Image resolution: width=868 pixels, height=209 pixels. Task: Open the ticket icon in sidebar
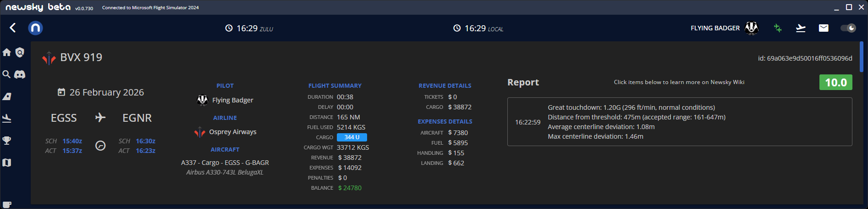pyautogui.click(x=7, y=96)
